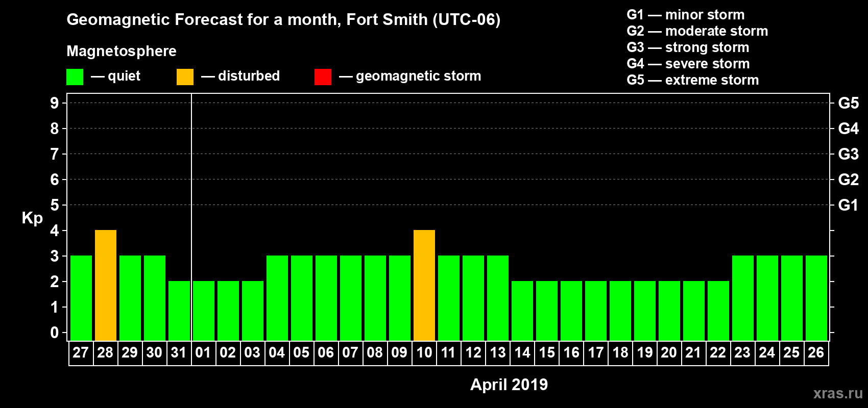This screenshot has width=868, height=408.
Task: Click the 'G3 — strong storm' legend line
Action: [x=688, y=47]
